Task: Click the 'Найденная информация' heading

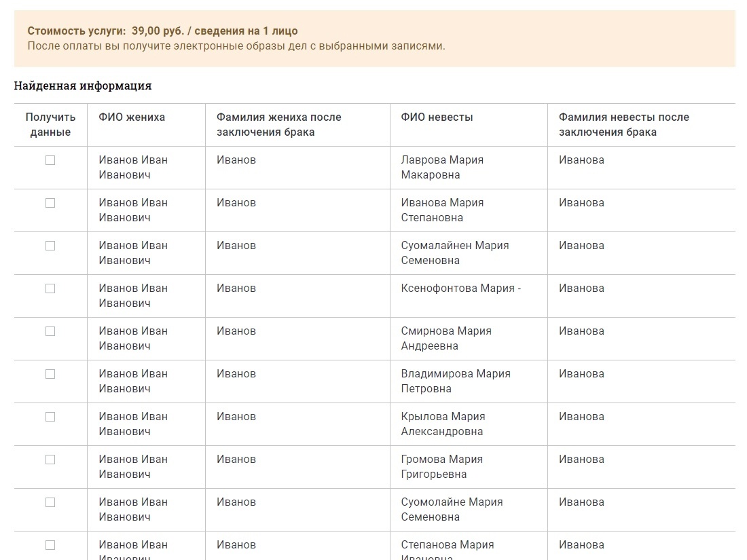Action: tap(83, 86)
